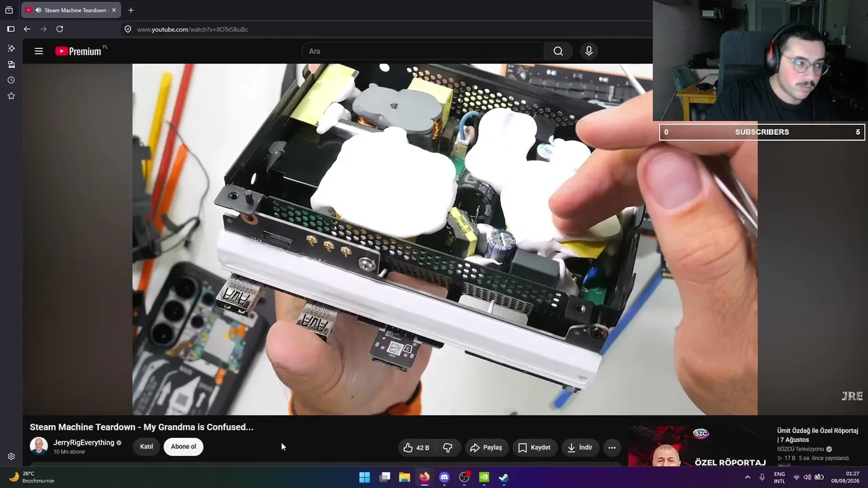868x488 pixels.
Task: Open File Explorer from the taskbar
Action: (x=404, y=477)
